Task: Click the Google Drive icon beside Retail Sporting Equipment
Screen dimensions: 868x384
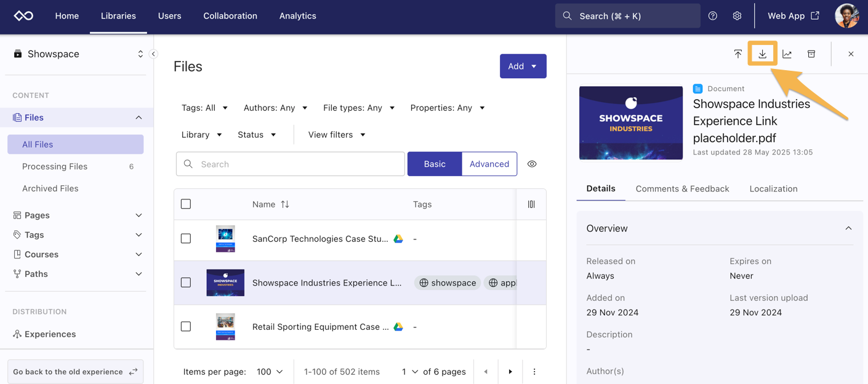Action: point(398,327)
